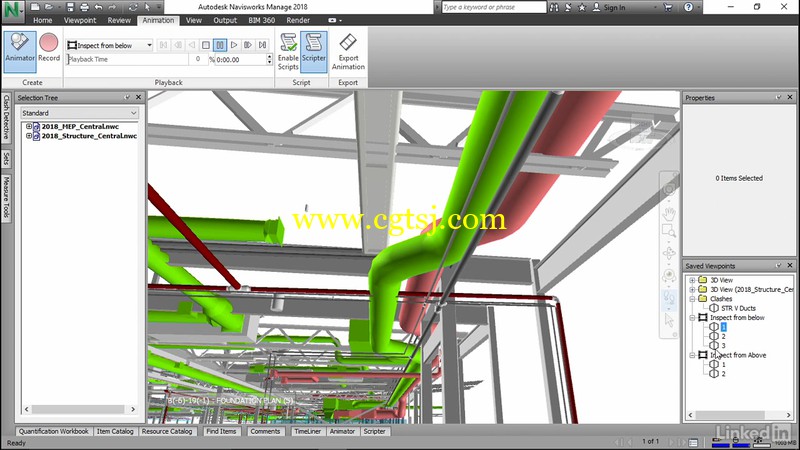This screenshot has height=450, width=800.
Task: Select the arrow Select tool in navigation bar
Action: [x=669, y=320]
